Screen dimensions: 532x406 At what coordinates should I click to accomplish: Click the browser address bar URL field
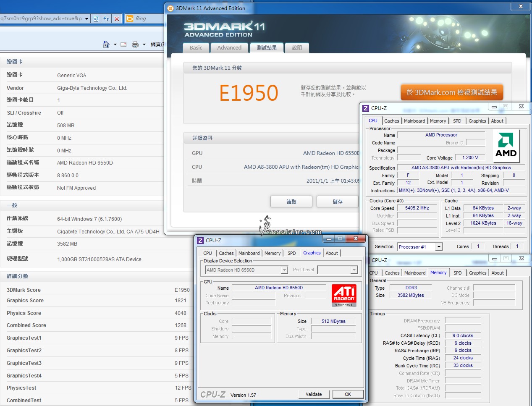[42, 18]
